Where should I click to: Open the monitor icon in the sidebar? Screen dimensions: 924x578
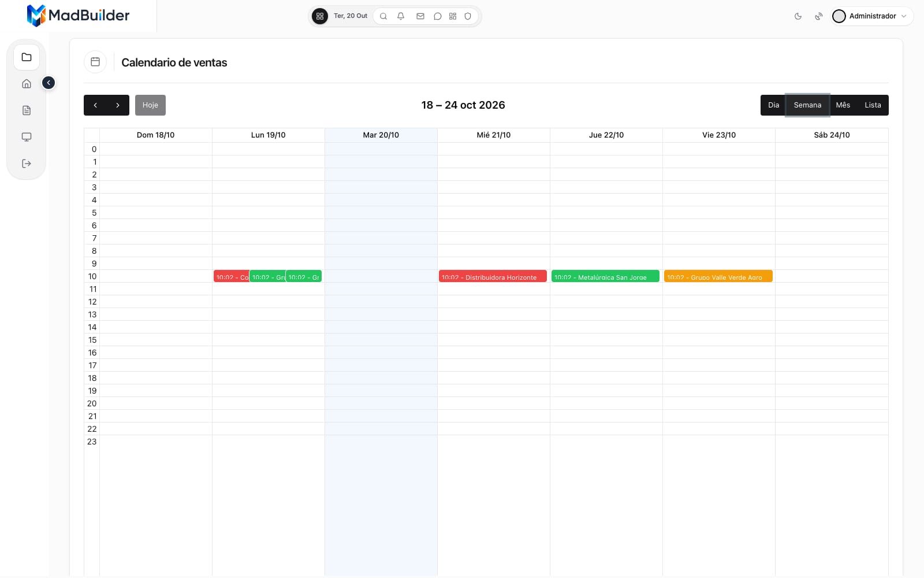coord(27,137)
